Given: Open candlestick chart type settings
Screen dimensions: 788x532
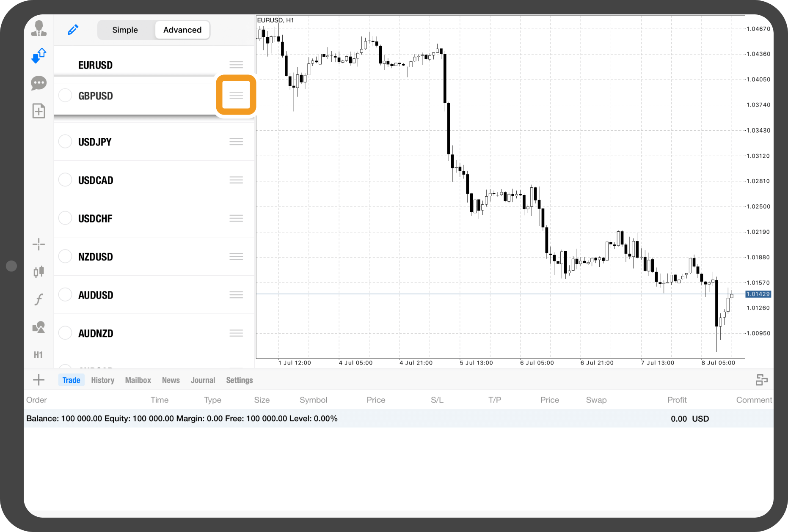Looking at the screenshot, I should [39, 271].
